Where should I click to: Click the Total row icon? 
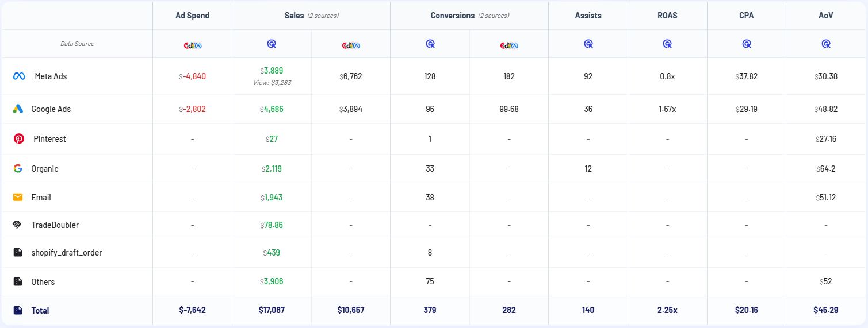point(18,311)
